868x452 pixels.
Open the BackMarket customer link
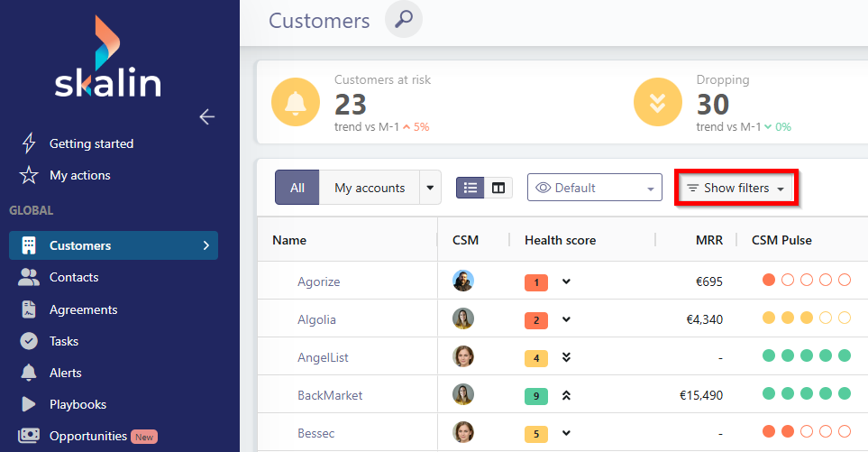pos(330,395)
